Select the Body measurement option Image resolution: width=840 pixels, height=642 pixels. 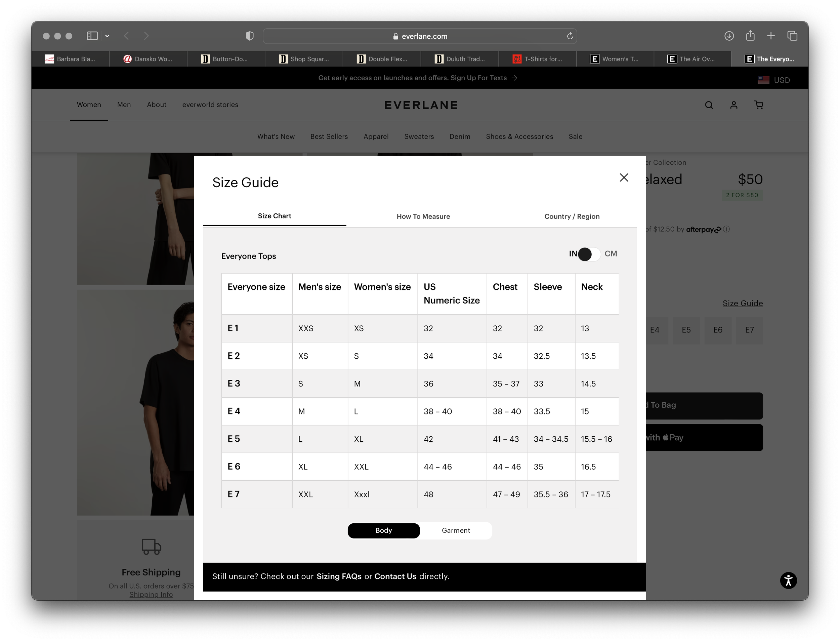(383, 530)
